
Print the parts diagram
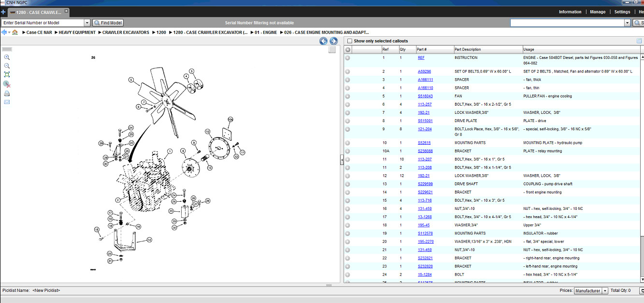pos(7,94)
